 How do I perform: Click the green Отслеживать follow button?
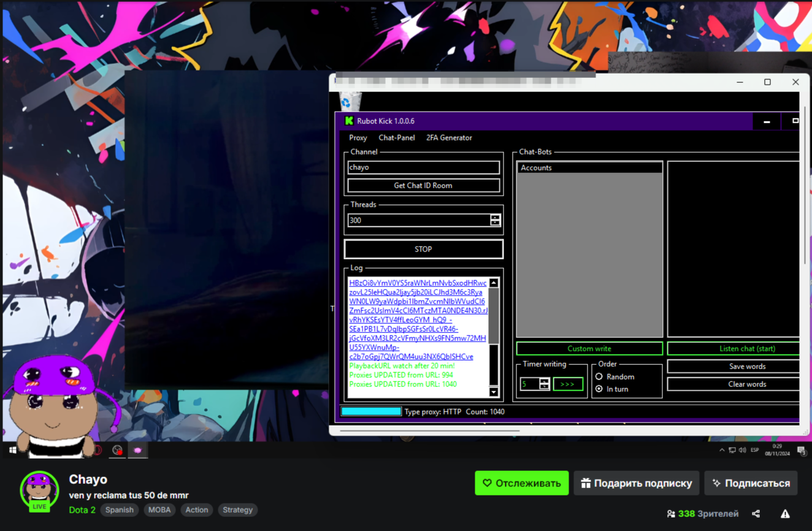521,483
